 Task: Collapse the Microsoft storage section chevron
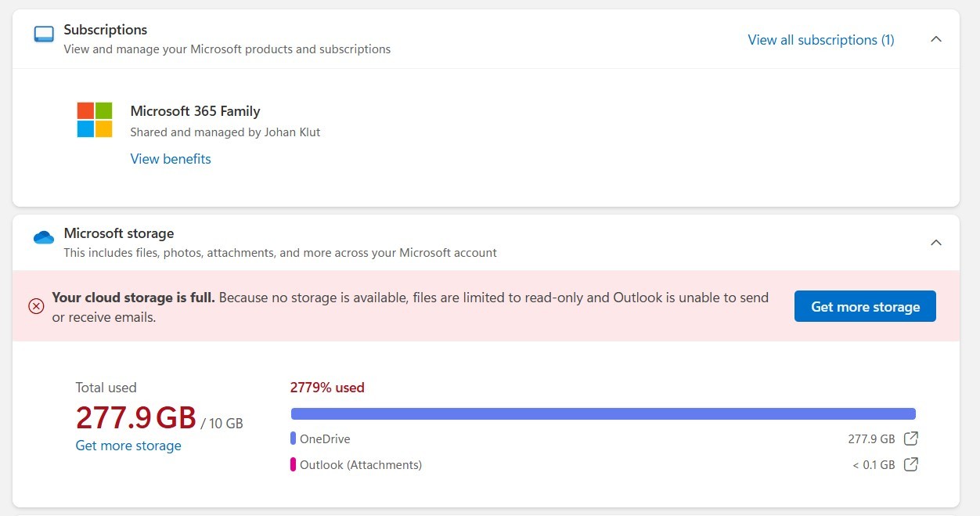[x=935, y=243]
